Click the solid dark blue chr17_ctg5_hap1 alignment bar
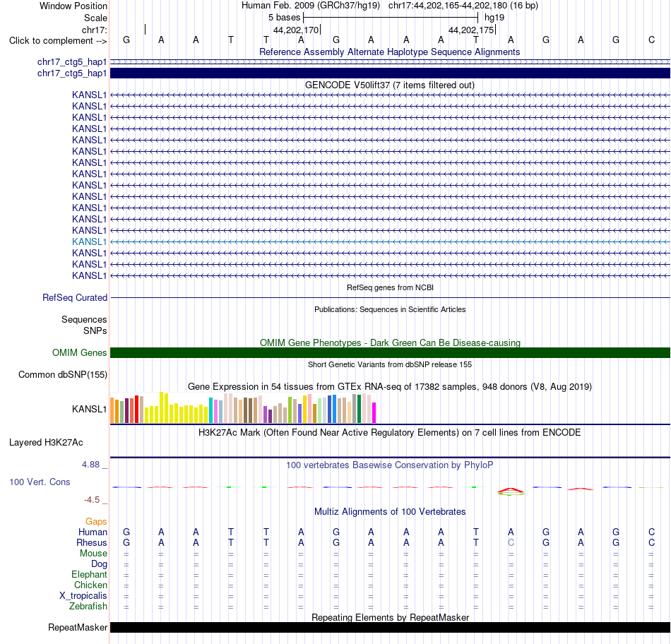 point(390,73)
